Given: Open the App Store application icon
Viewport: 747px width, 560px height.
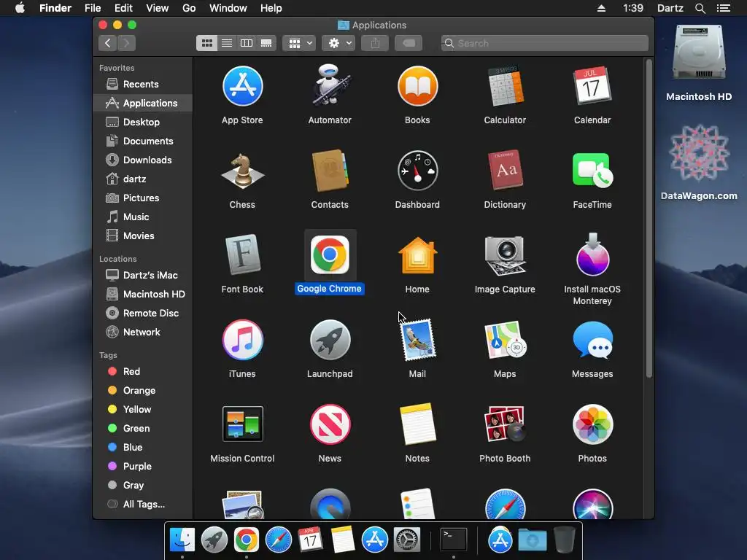Looking at the screenshot, I should point(242,87).
